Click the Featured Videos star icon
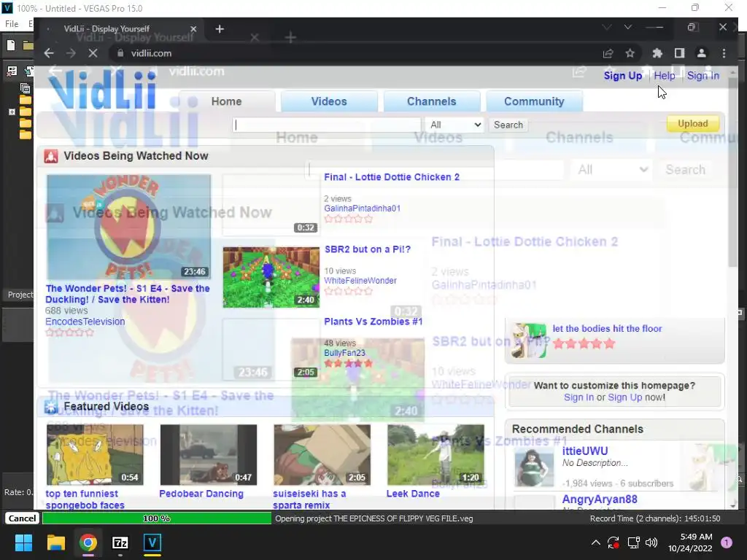This screenshot has height=560, width=747. [51, 407]
